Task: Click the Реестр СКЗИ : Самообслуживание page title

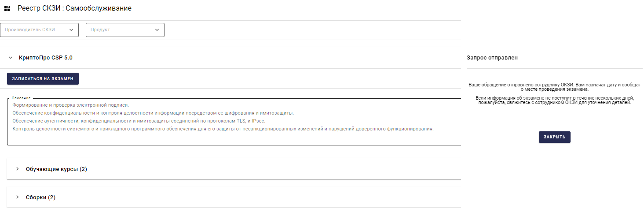Action: (x=74, y=8)
